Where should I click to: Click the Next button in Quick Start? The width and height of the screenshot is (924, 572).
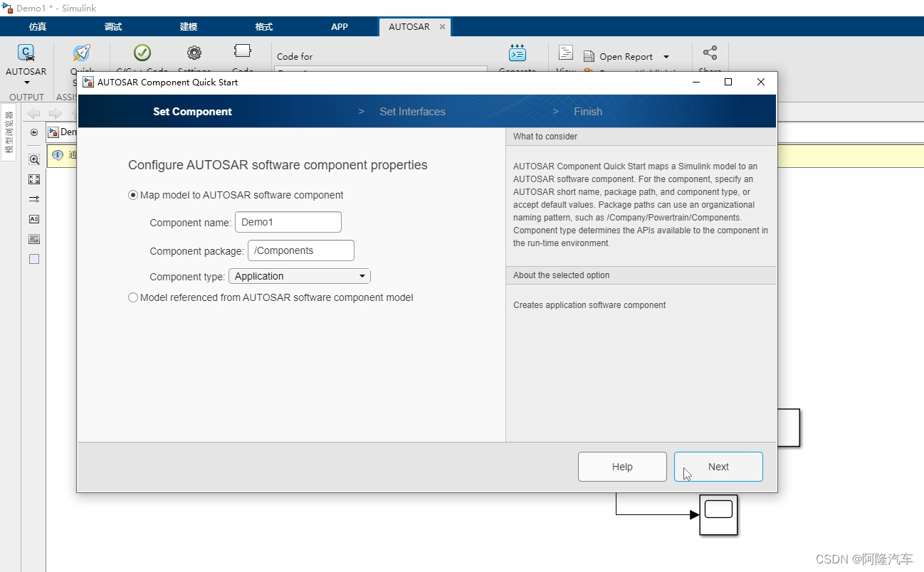(x=718, y=466)
